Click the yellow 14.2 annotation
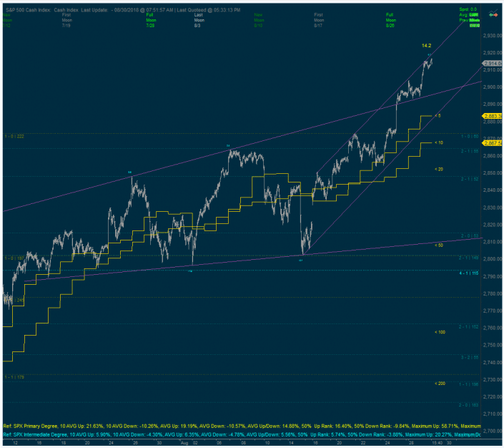 tap(426, 46)
